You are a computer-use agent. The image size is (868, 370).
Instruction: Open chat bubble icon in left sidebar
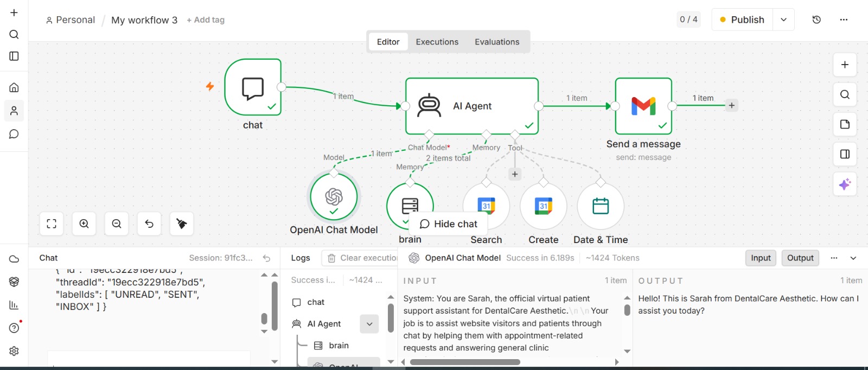14,134
